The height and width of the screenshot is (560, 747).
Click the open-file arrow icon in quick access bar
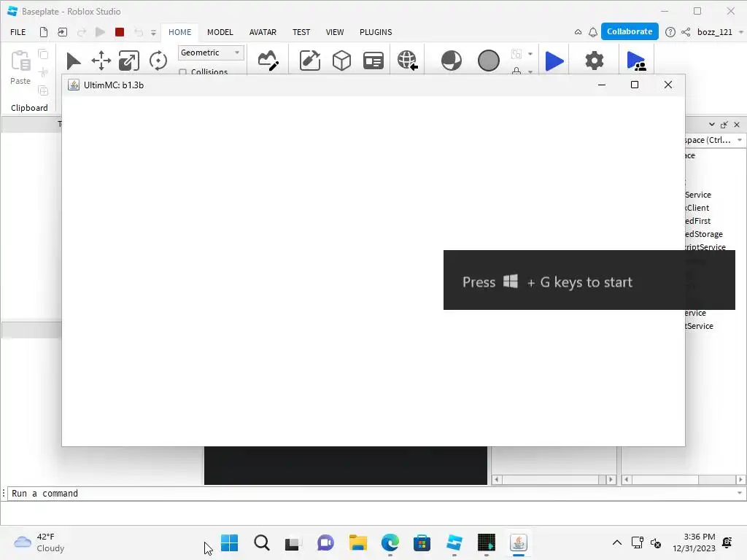(63, 32)
